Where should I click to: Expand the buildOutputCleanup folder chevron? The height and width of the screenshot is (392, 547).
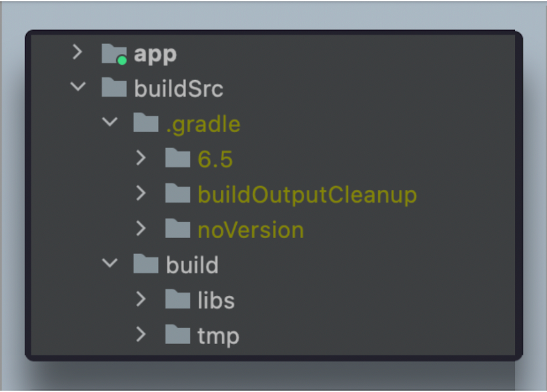[x=141, y=193]
